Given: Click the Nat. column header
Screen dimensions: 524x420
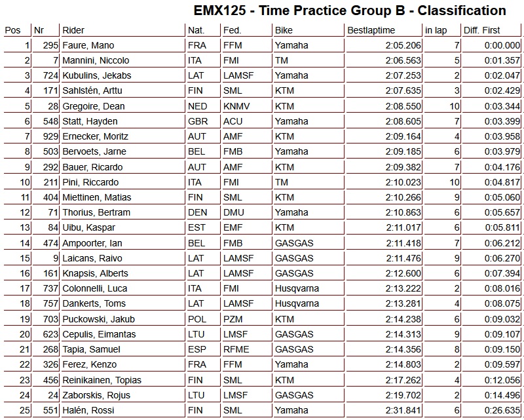Looking at the screenshot, I should [196, 30].
